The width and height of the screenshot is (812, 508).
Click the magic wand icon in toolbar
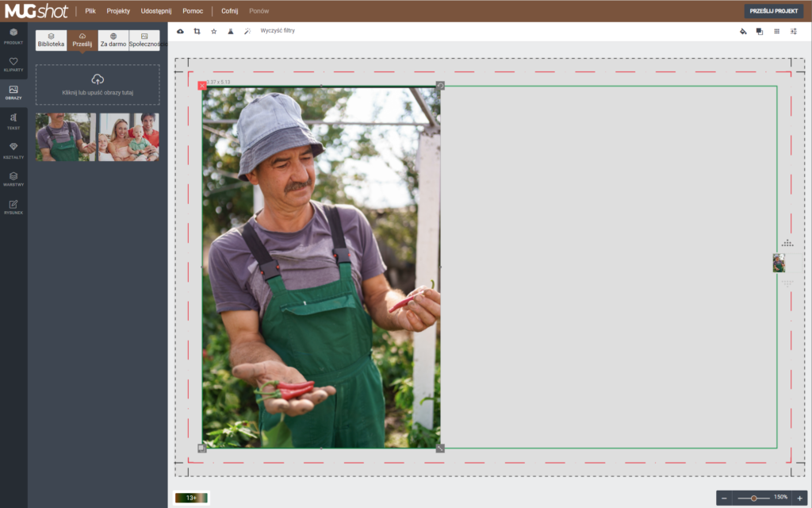[x=247, y=31]
